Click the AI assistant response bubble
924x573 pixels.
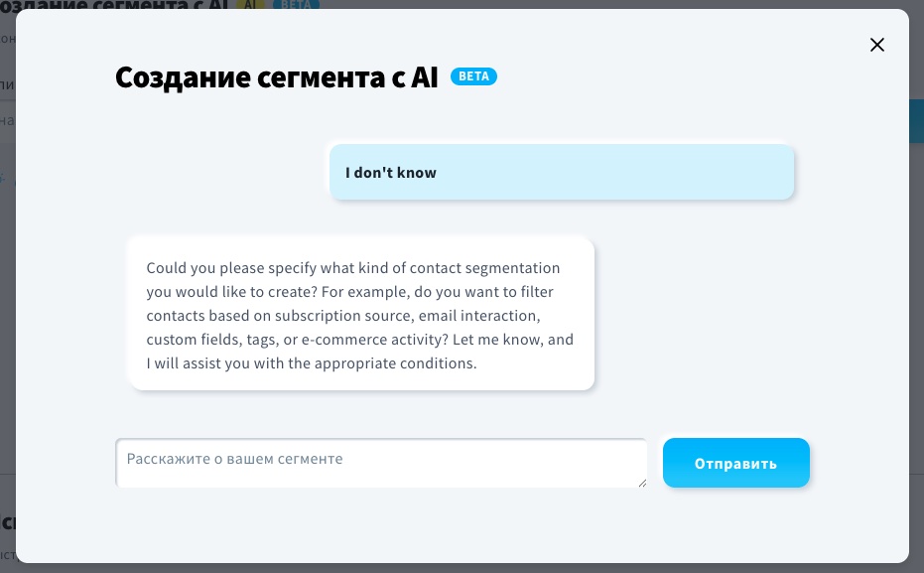(359, 315)
